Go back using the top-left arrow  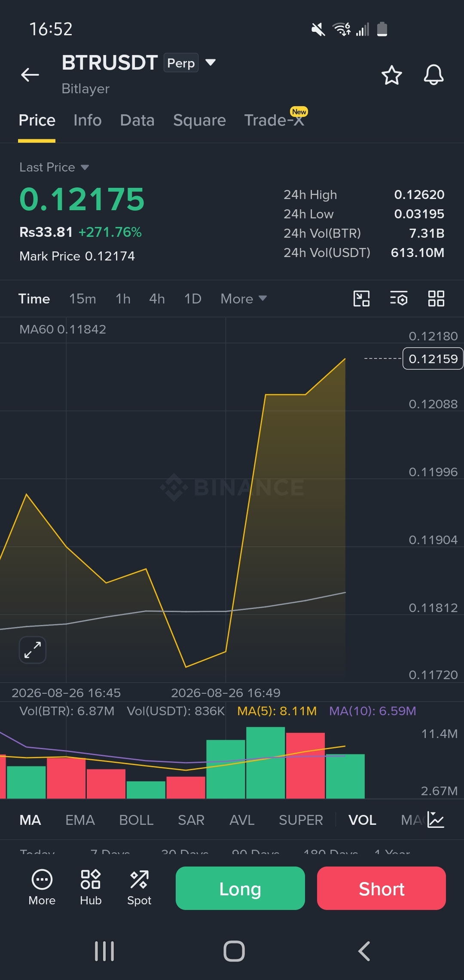[30, 75]
